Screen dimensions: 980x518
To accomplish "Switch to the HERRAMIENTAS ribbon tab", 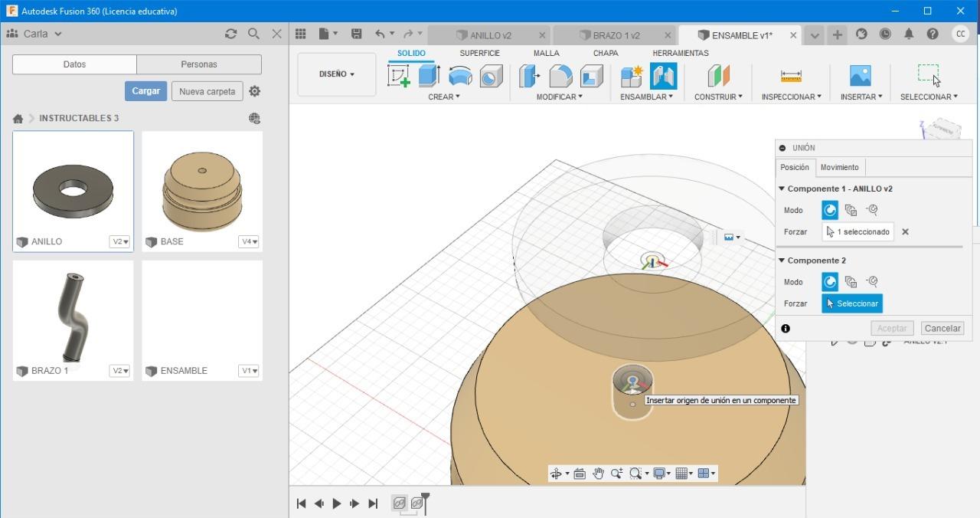I will 680,53.
